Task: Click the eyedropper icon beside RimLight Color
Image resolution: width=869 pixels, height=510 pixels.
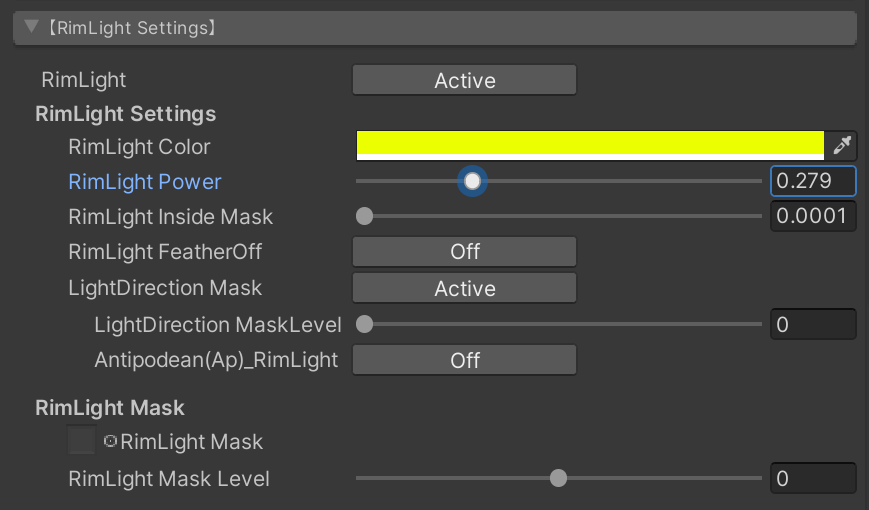Action: pyautogui.click(x=842, y=146)
